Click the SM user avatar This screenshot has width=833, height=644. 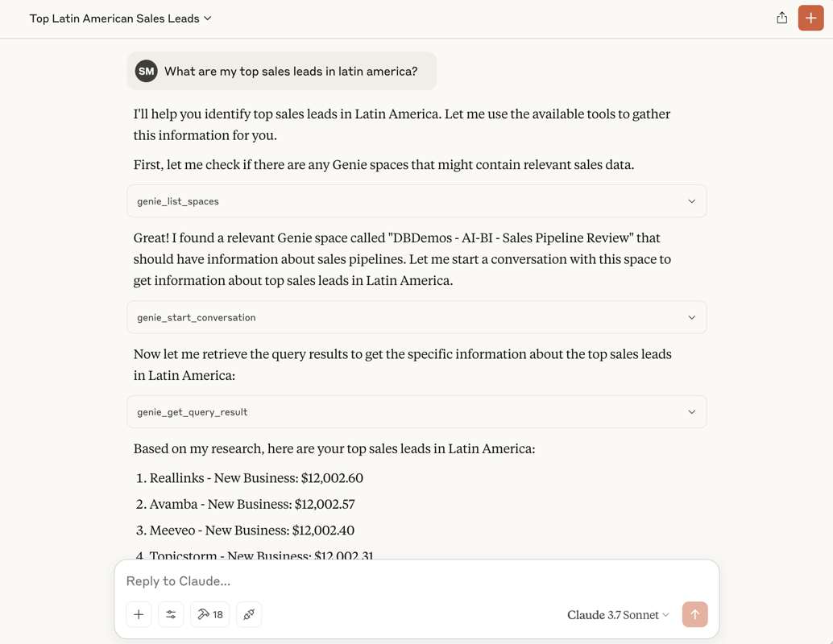pos(146,71)
